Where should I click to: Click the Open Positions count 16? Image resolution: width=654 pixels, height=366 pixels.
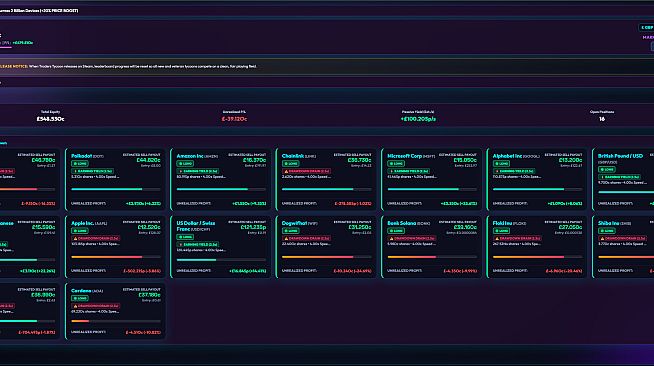(602, 119)
